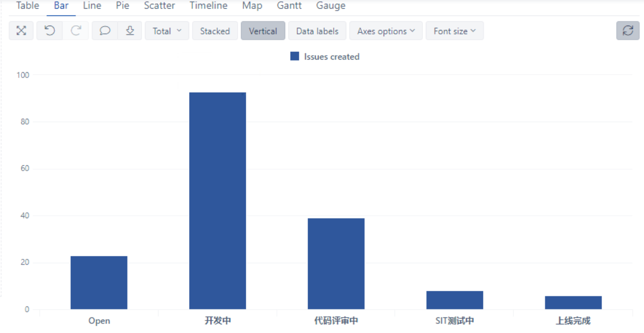The width and height of the screenshot is (644, 333).
Task: Click the Issues created legend label
Action: click(x=332, y=57)
